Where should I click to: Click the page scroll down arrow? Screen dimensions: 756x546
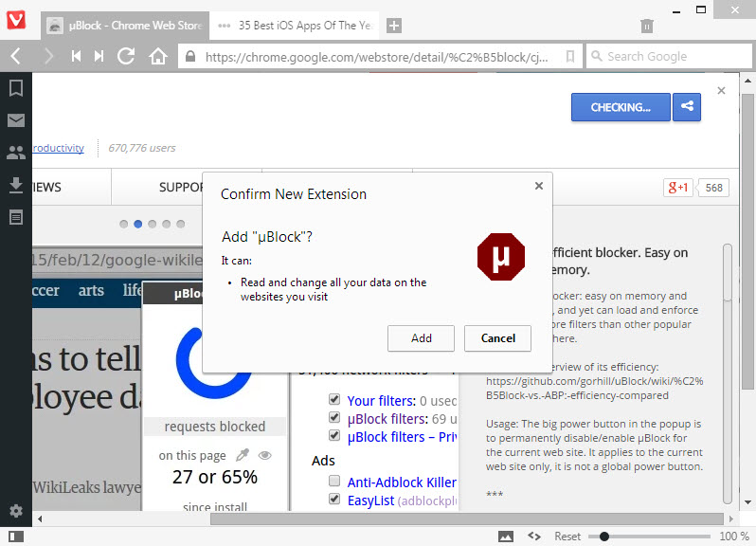pos(747,502)
